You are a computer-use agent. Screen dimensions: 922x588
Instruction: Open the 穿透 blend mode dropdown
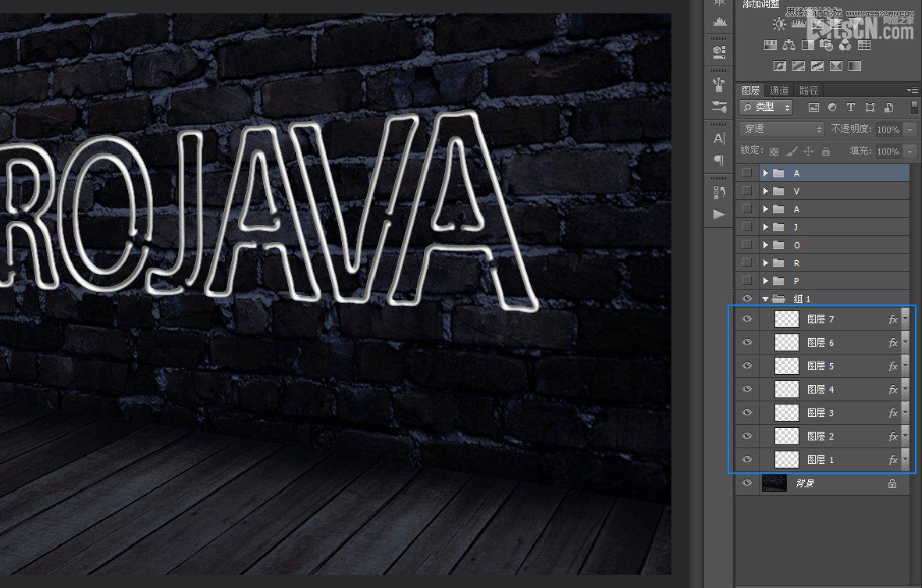click(x=782, y=129)
